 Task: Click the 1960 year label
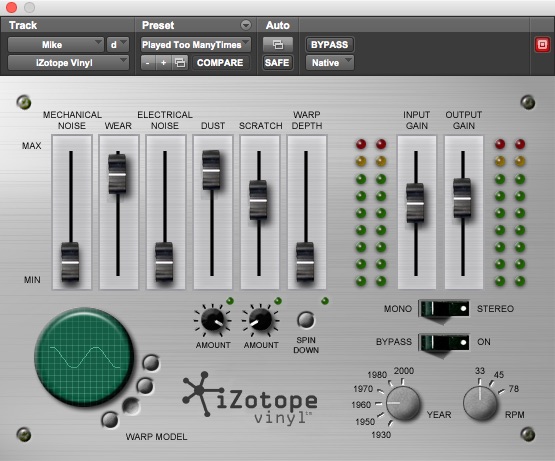coord(361,404)
